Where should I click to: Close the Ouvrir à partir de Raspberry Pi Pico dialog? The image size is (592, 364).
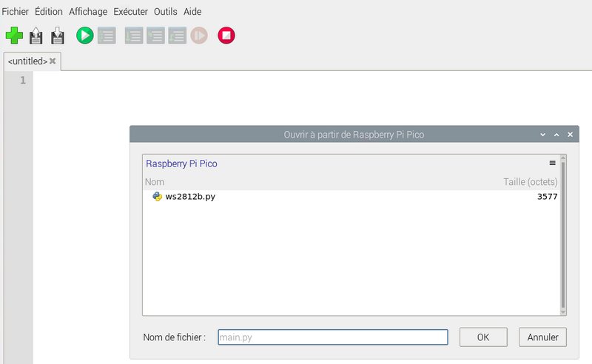(x=570, y=135)
